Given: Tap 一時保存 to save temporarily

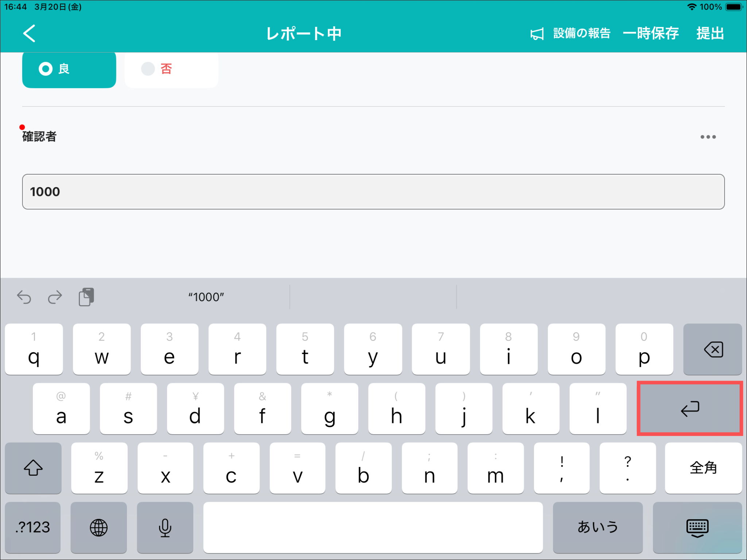Looking at the screenshot, I should point(650,34).
